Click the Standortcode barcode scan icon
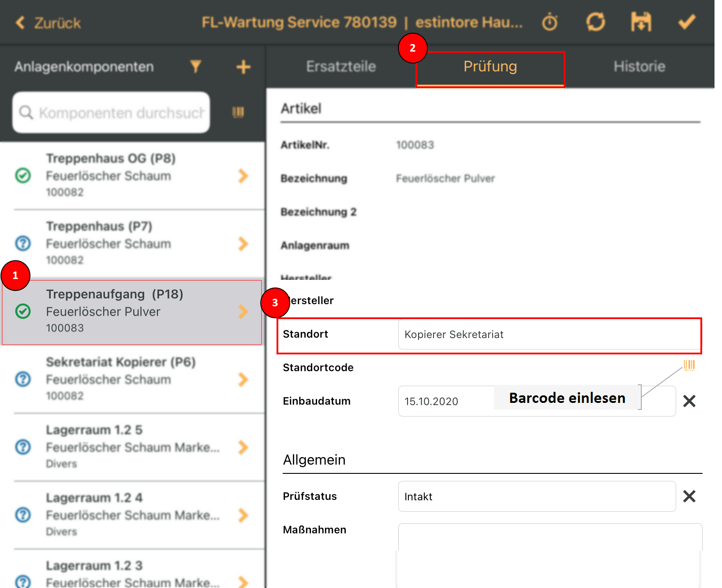722x588 pixels. point(689,365)
